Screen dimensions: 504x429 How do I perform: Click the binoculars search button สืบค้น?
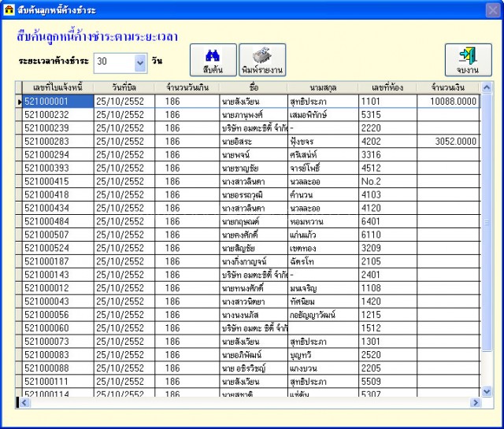tap(213, 60)
